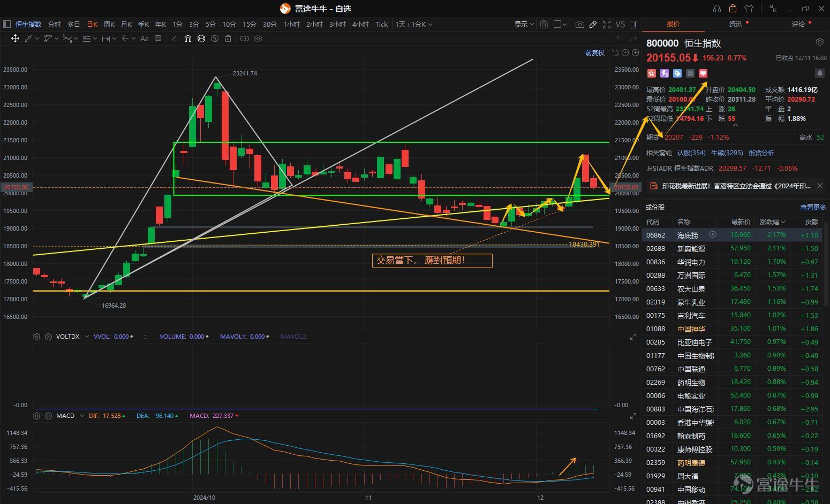This screenshot has height=504, width=830.
Task: Toggle the magnet snap mode
Action: 187,39
